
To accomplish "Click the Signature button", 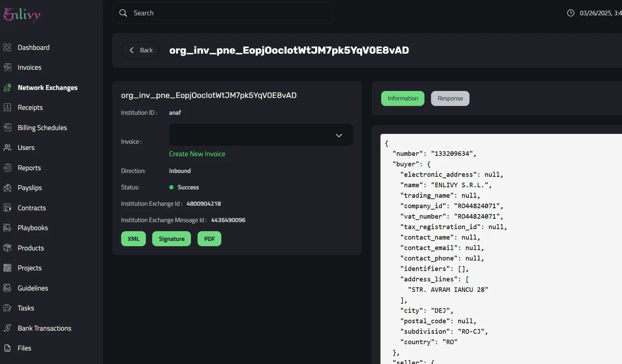I will coord(171,239).
